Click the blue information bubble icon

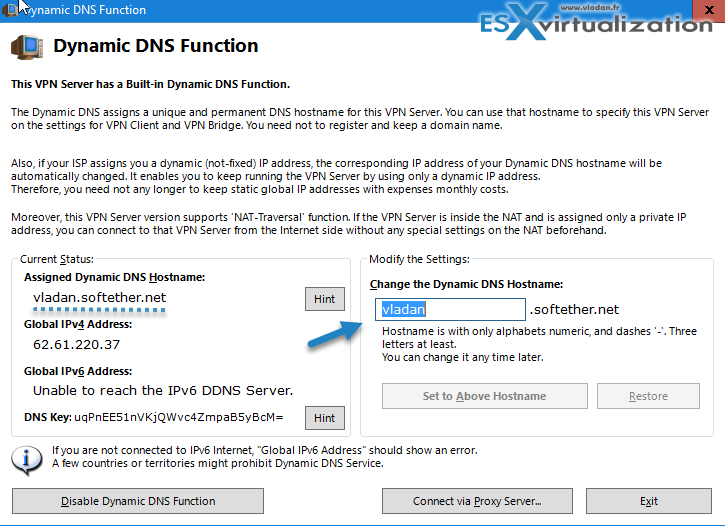tap(27, 460)
